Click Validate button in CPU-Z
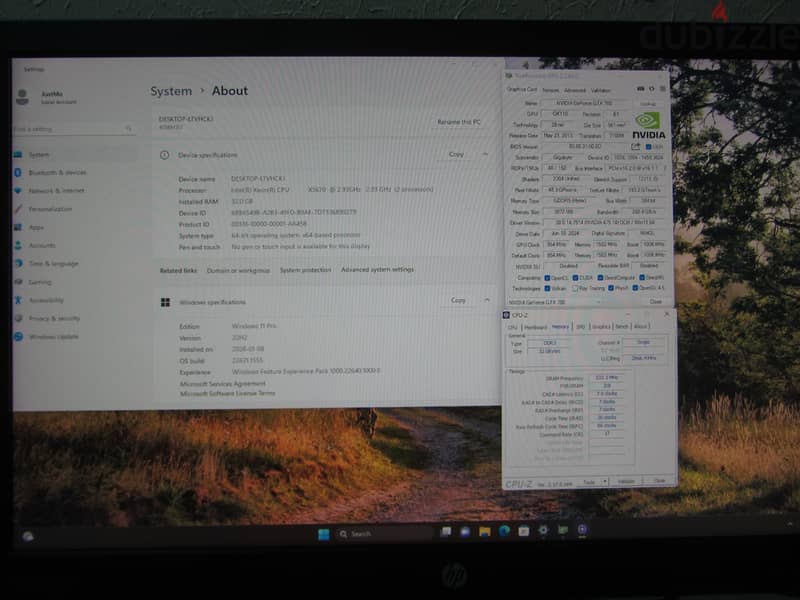Screen dimensions: 800x600 coord(626,481)
